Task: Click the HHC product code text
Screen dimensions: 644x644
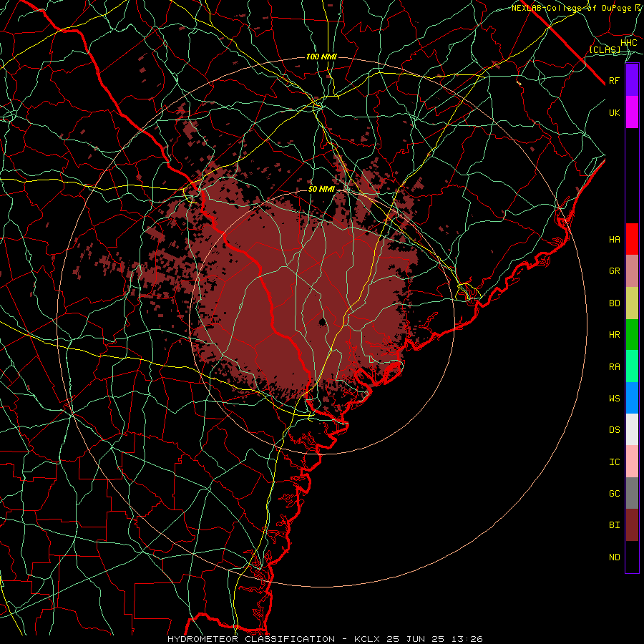Action: (x=628, y=43)
